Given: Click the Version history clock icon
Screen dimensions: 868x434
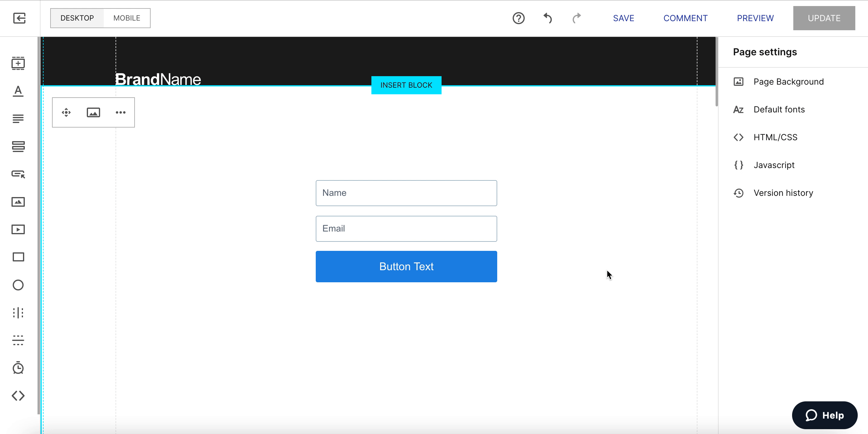Looking at the screenshot, I should click(x=739, y=193).
